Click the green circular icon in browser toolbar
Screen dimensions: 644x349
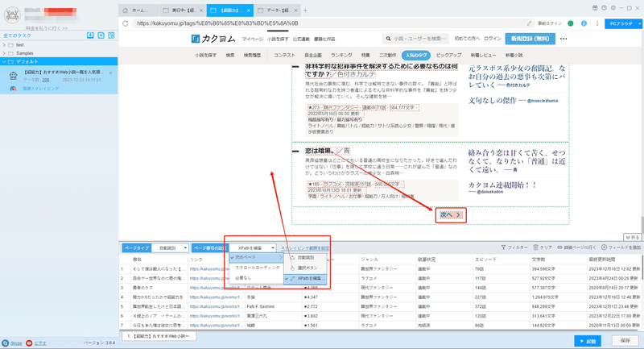pos(571,23)
